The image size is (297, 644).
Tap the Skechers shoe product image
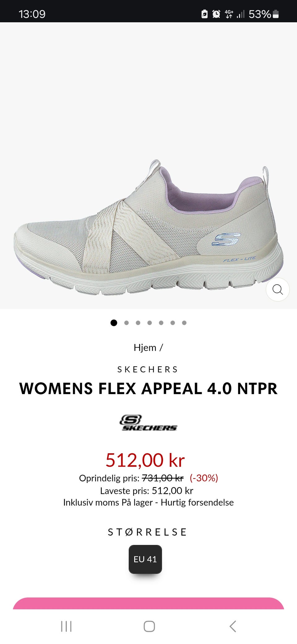[148, 228]
